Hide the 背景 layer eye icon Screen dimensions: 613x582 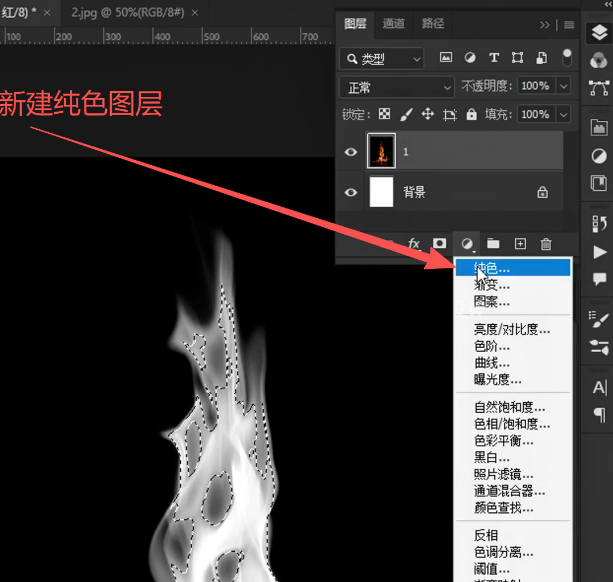click(351, 192)
